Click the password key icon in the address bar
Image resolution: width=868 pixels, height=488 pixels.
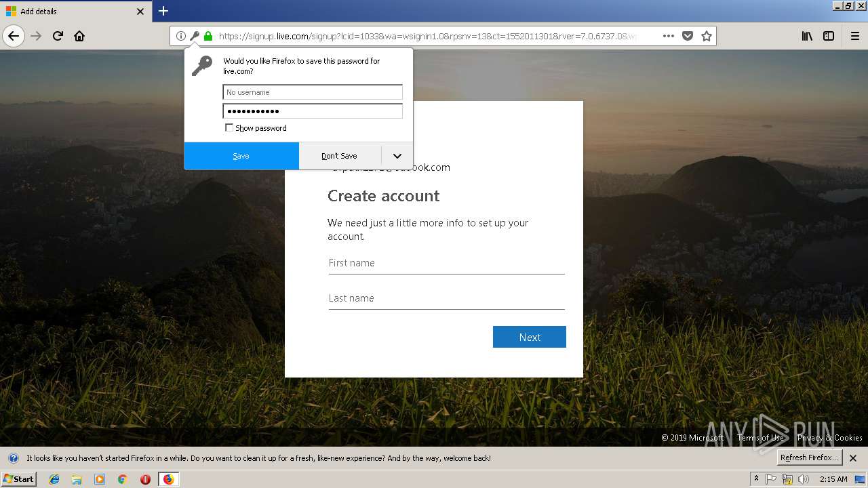click(195, 36)
